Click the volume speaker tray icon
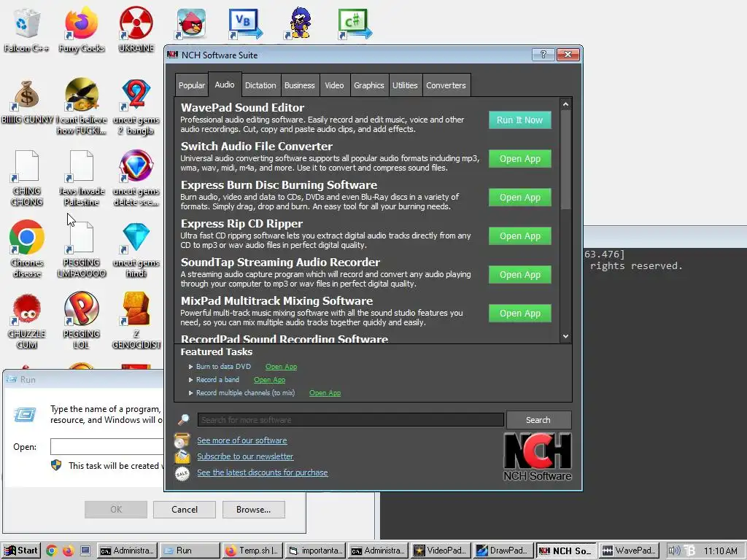Viewport: 747px width, 560px height. 673,551
